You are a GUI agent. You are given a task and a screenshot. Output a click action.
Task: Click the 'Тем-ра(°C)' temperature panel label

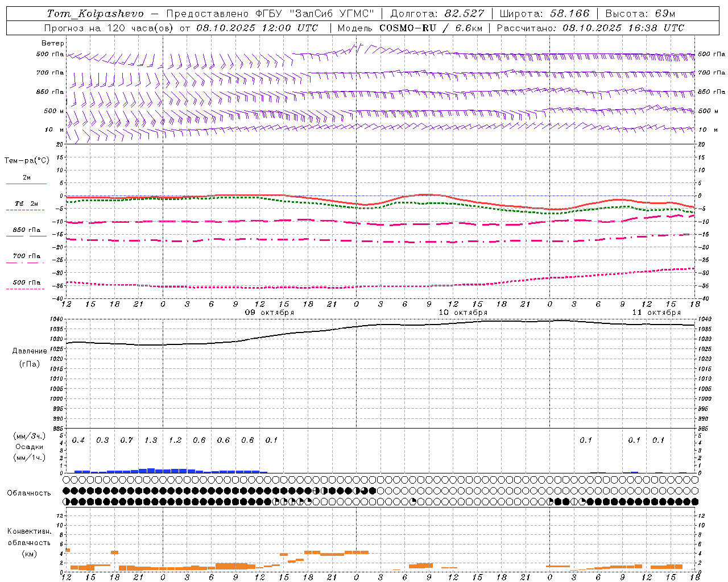27,161
